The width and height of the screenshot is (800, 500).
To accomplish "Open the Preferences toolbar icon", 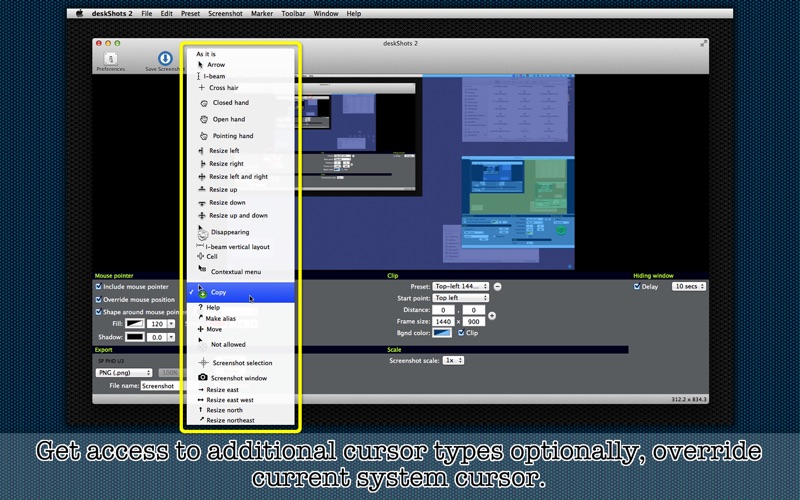I will pyautogui.click(x=111, y=59).
